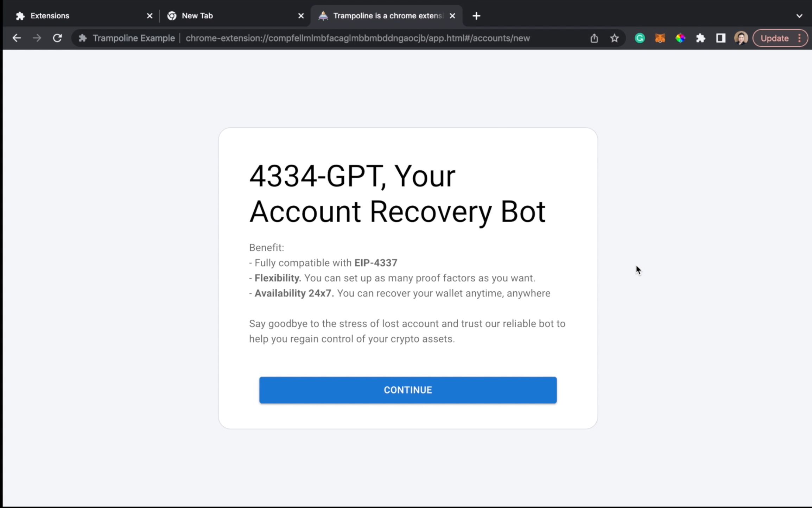Click the CONTINUE button

coord(408,390)
